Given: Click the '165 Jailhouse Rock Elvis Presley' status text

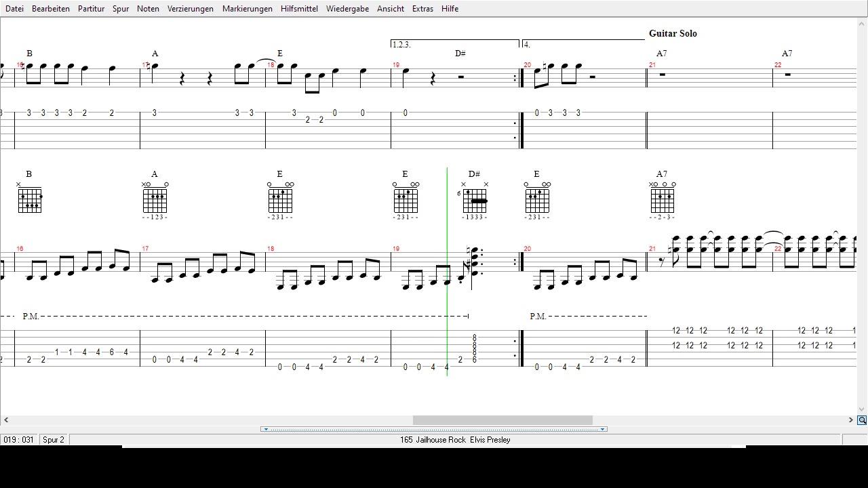Looking at the screenshot, I should pos(455,440).
